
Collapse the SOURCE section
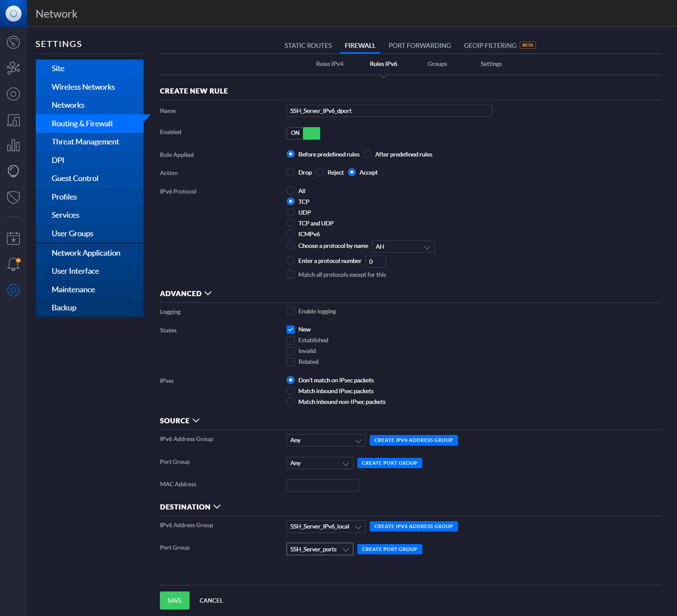click(x=179, y=421)
